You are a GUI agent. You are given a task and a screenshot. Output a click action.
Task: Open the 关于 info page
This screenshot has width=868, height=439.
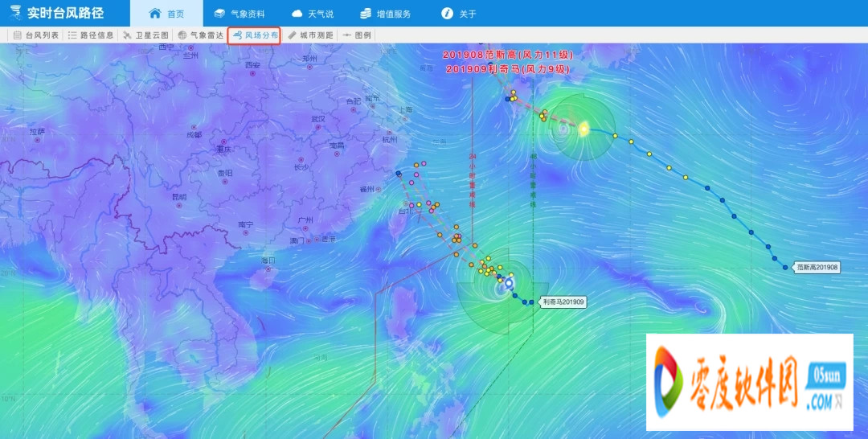[459, 14]
